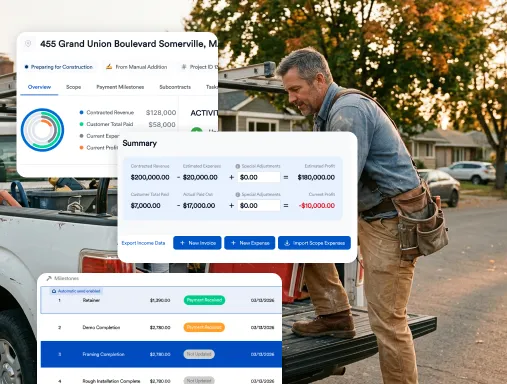Click the red -$10,000.00 current profit
507x384 pixels.
click(x=317, y=206)
